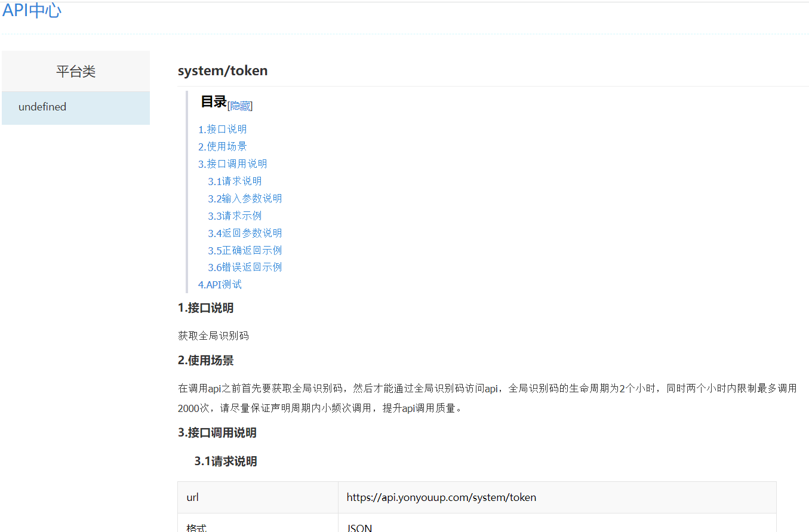Select 3.4返回参数说明 in the contents
The width and height of the screenshot is (809, 532).
point(245,233)
